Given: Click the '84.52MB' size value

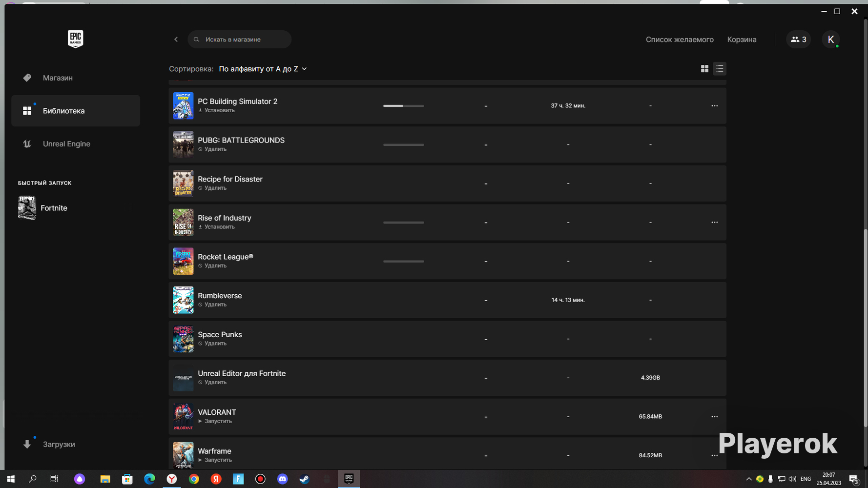Looking at the screenshot, I should point(650,455).
